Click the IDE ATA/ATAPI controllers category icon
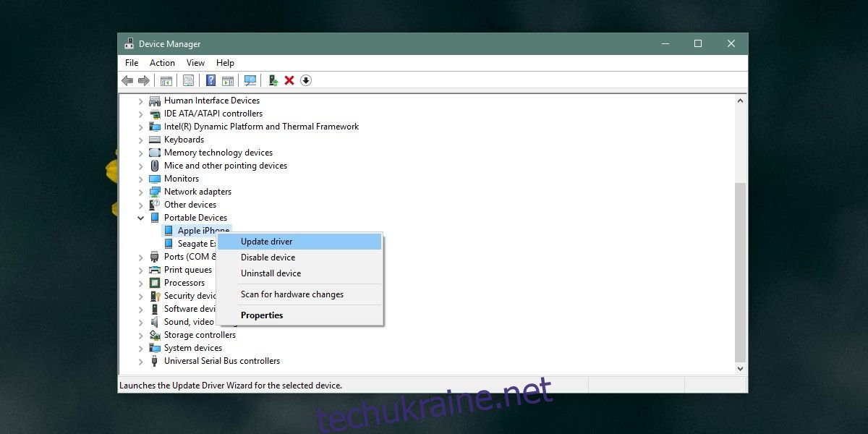The width and height of the screenshot is (868, 434). 155,114
